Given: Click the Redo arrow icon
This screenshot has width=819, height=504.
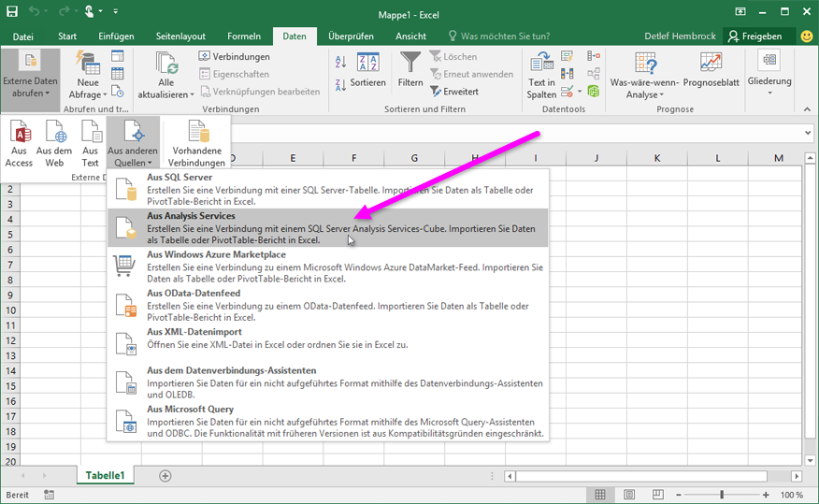Looking at the screenshot, I should 65,11.
